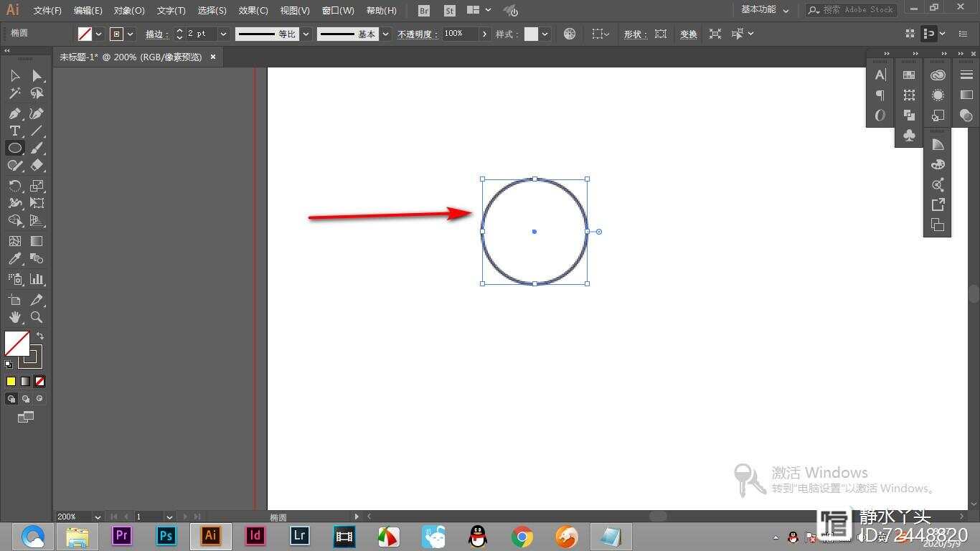This screenshot has width=980, height=551.
Task: Open the 基本功能 workspace switcher
Action: [x=765, y=10]
